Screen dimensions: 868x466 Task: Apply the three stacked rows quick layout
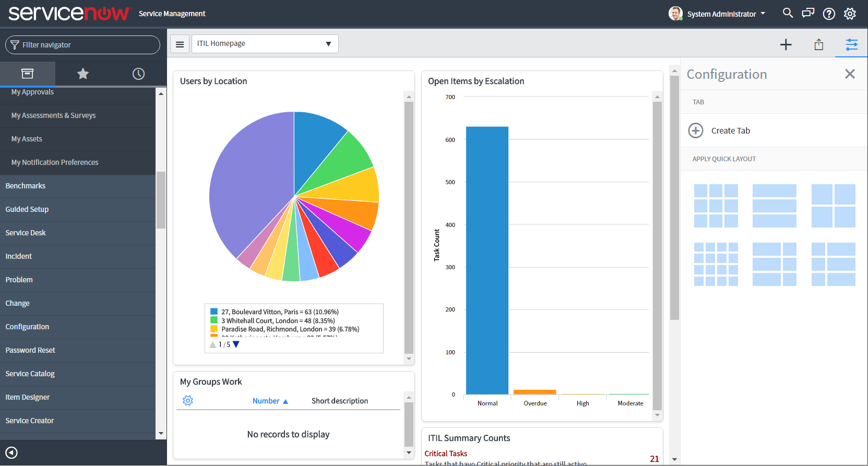click(775, 206)
